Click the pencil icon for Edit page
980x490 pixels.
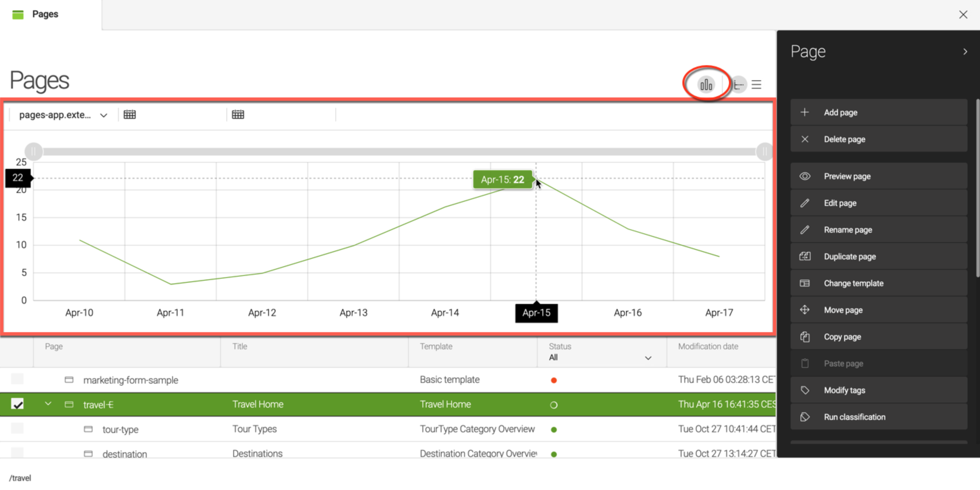coord(805,203)
